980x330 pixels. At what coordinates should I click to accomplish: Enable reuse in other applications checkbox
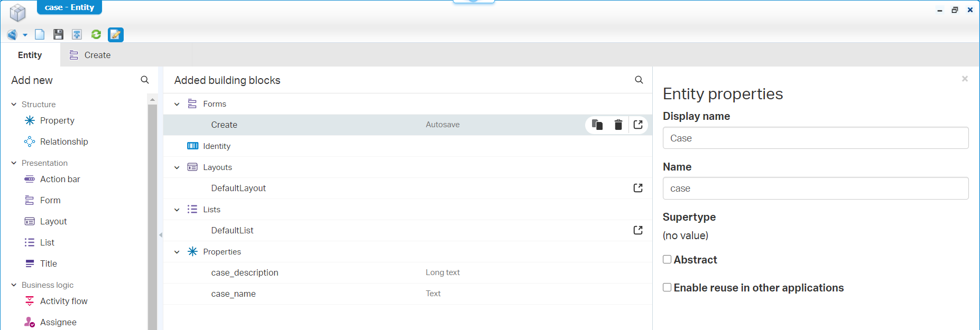coord(667,287)
